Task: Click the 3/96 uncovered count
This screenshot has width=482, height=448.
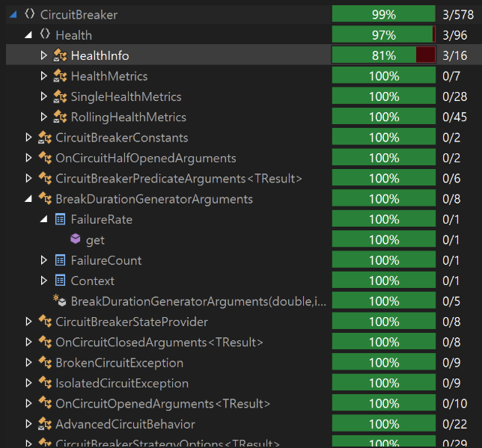Action: pyautogui.click(x=455, y=35)
